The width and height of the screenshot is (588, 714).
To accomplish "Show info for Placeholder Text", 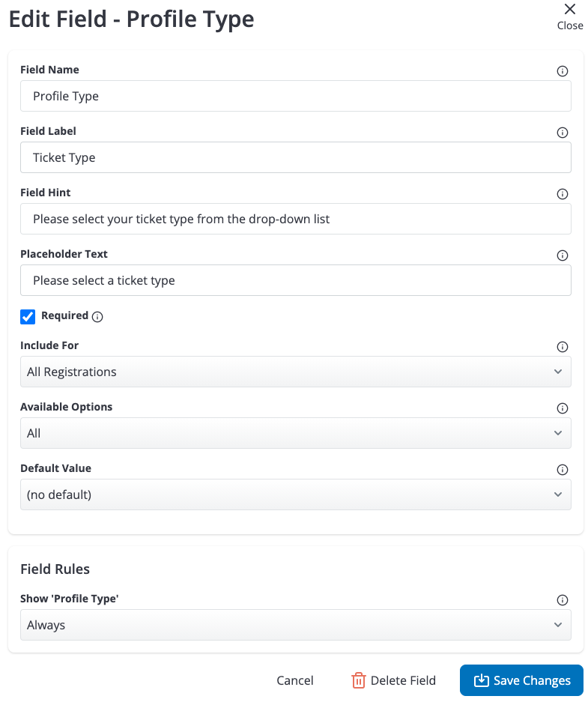I will pos(562,255).
